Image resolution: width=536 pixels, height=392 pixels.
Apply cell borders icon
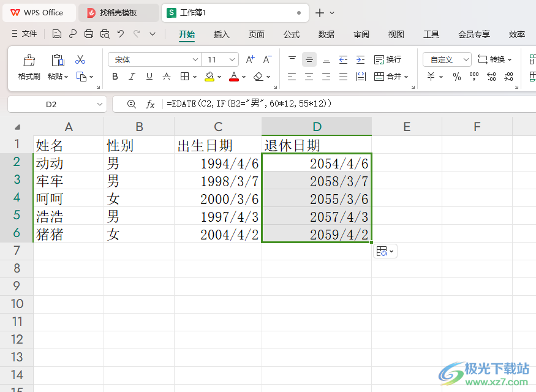coord(184,77)
